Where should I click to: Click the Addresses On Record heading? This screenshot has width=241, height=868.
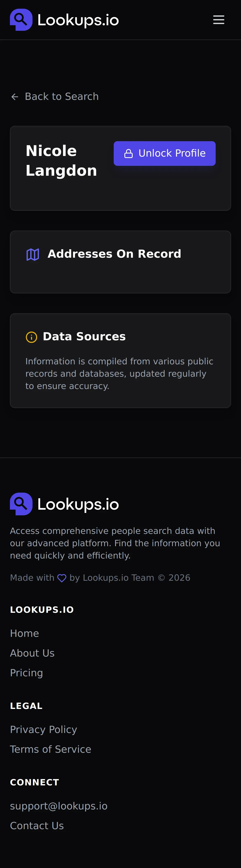pyautogui.click(x=114, y=254)
